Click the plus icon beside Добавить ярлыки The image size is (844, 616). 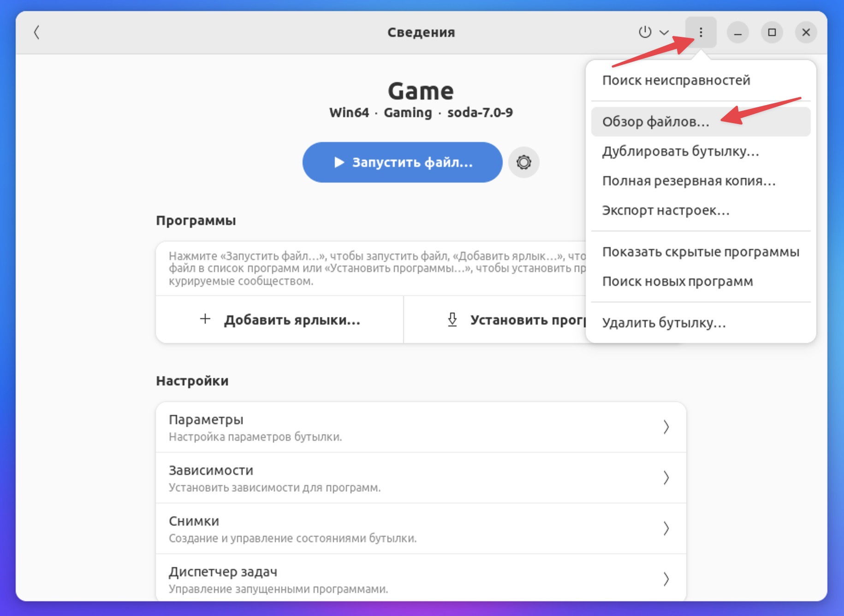tap(205, 319)
